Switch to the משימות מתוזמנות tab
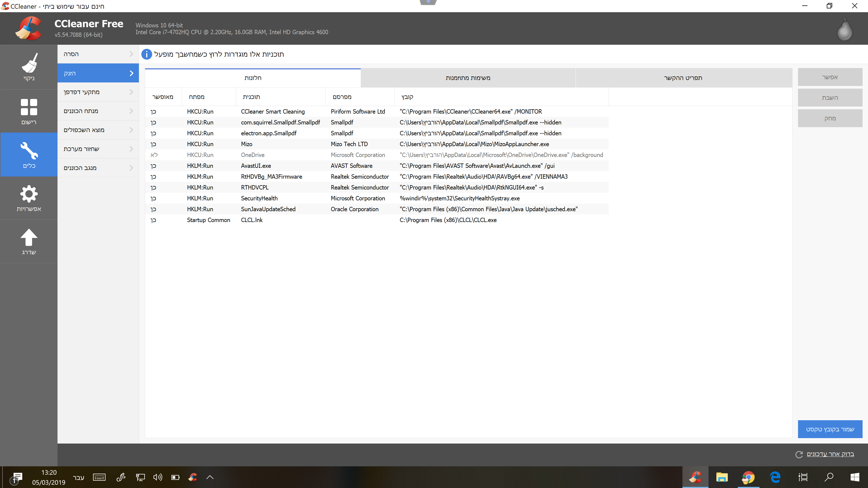 tap(468, 78)
